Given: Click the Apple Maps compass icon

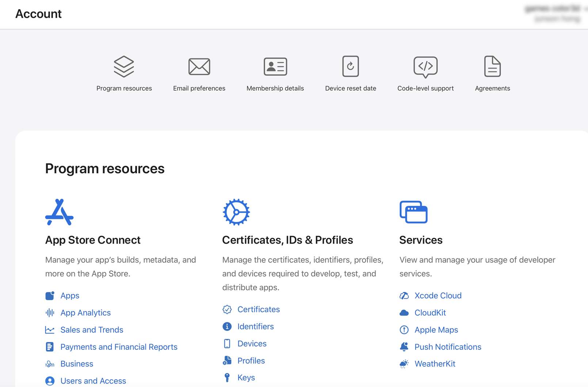Looking at the screenshot, I should 404,330.
